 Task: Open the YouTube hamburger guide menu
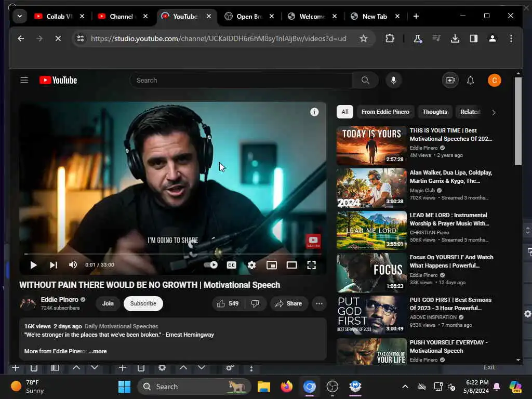coord(24,81)
